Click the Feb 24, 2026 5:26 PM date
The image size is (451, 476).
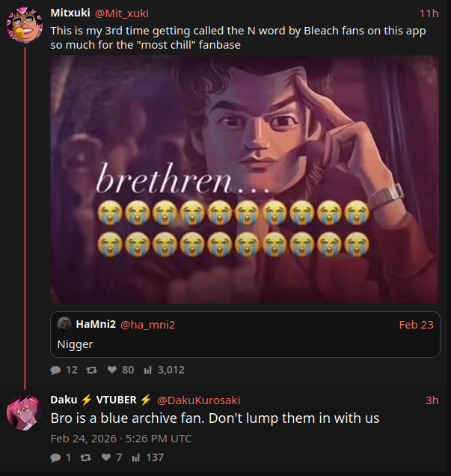coord(120,438)
